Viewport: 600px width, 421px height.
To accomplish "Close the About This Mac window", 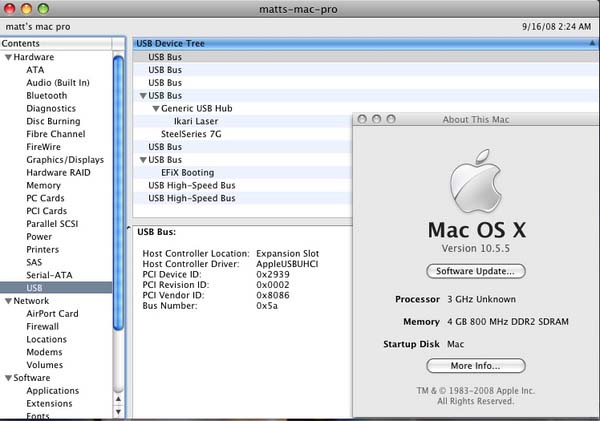I will click(x=362, y=119).
